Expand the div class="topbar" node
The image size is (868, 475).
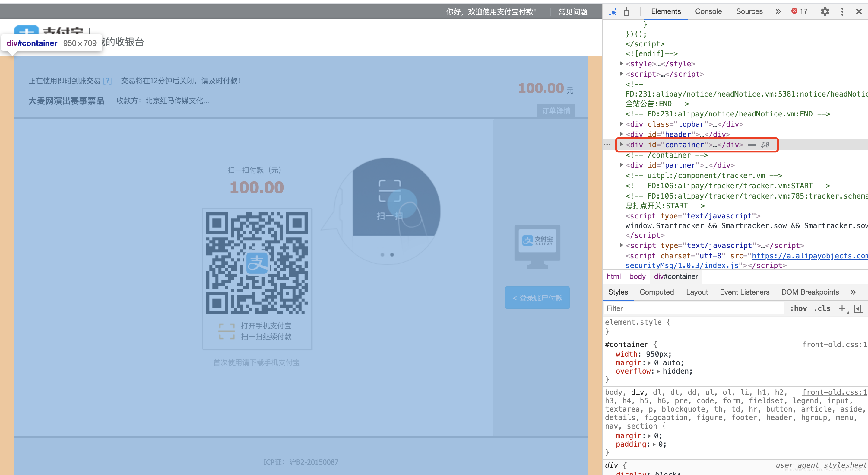click(x=621, y=124)
